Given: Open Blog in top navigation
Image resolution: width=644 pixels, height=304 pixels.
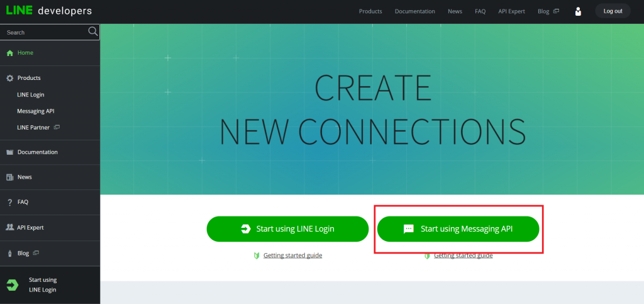Looking at the screenshot, I should (543, 11).
